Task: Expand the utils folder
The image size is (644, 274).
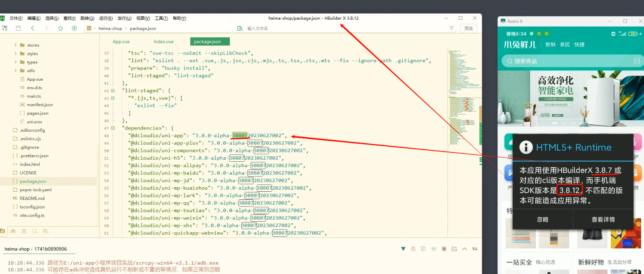Action: pyautogui.click(x=16, y=70)
